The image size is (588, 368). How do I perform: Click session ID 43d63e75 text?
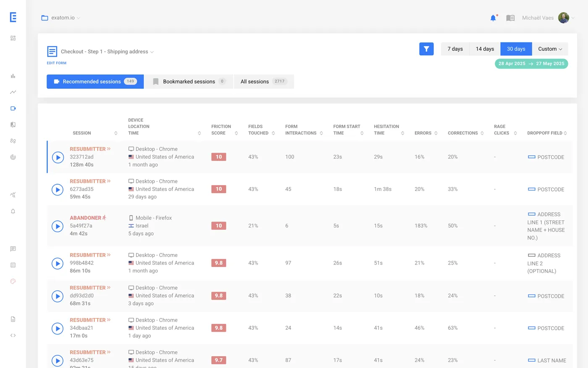[x=81, y=360]
